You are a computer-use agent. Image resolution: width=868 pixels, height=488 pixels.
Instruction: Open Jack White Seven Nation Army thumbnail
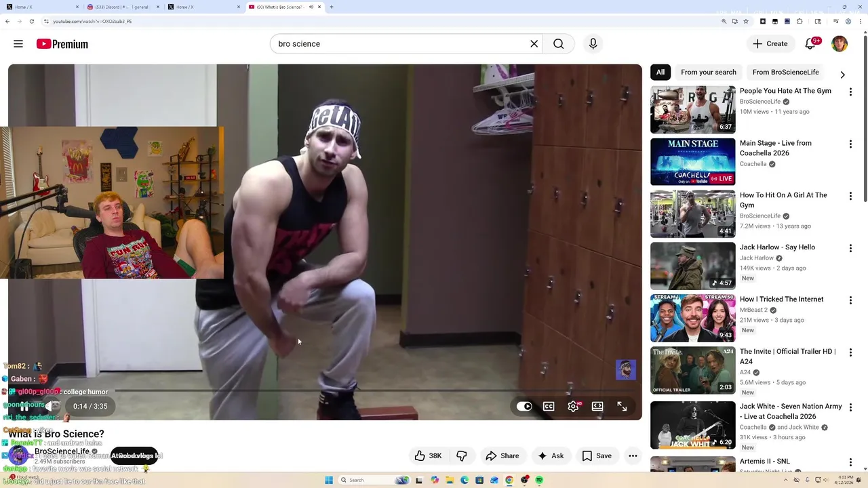(692, 426)
